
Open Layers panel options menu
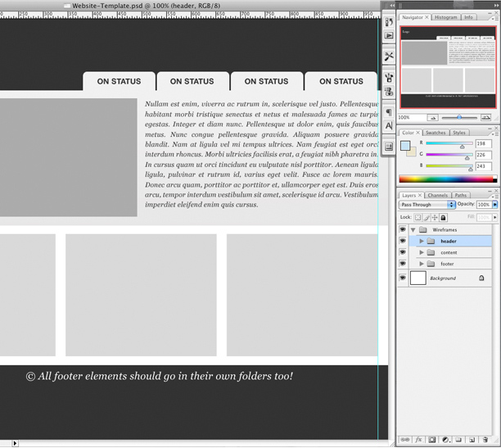point(496,196)
